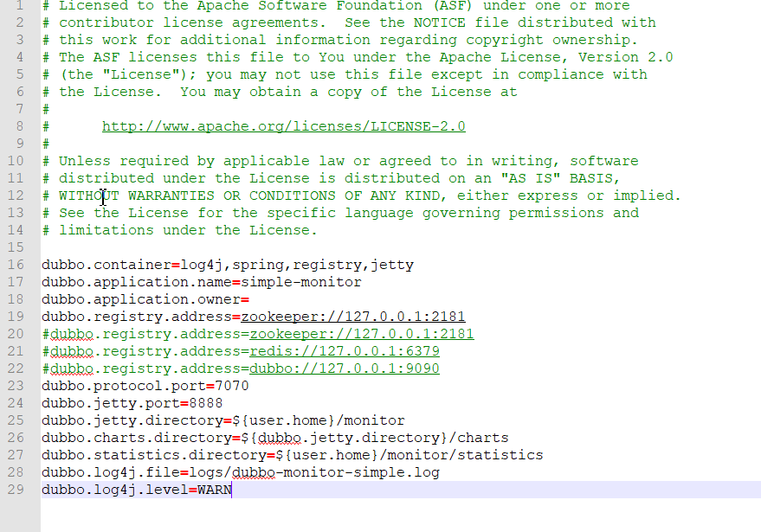Viewport: 761px width, 532px height.
Task: Click the 'Version 2.0' text on line 4
Action: coord(626,57)
